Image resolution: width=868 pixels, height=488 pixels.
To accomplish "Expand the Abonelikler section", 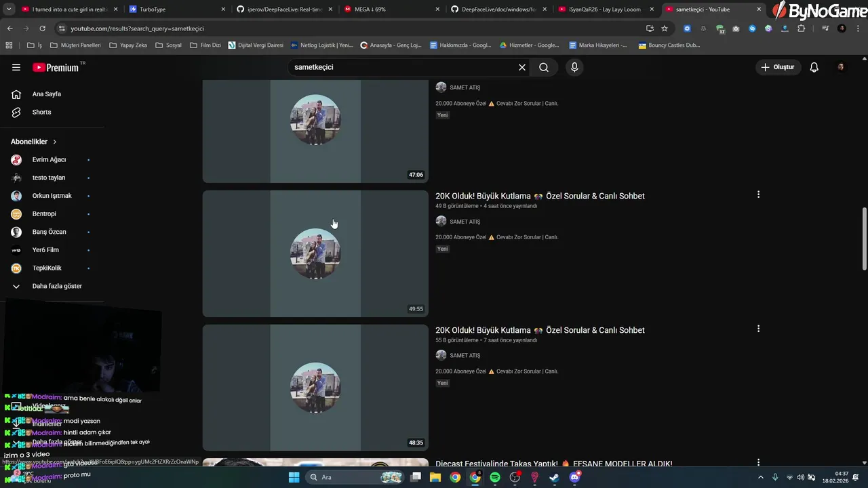I will coord(34,142).
